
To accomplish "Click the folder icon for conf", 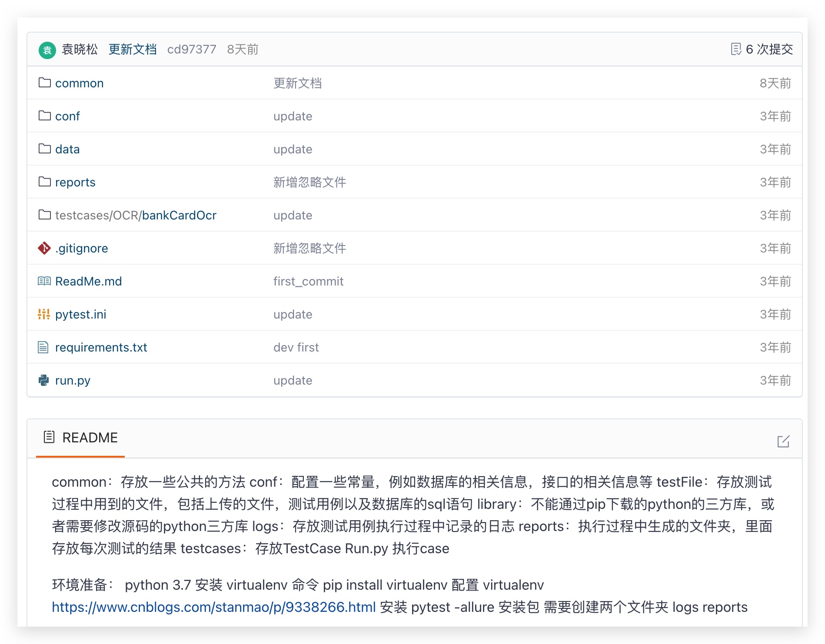I will click(x=44, y=116).
